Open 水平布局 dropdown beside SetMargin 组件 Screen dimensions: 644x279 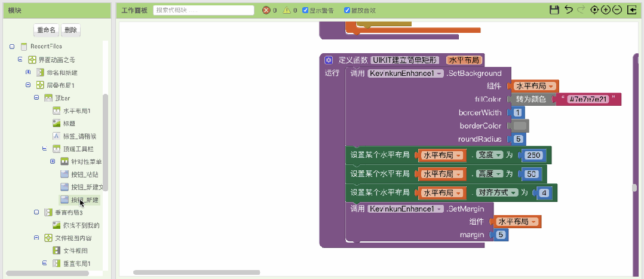click(x=518, y=222)
